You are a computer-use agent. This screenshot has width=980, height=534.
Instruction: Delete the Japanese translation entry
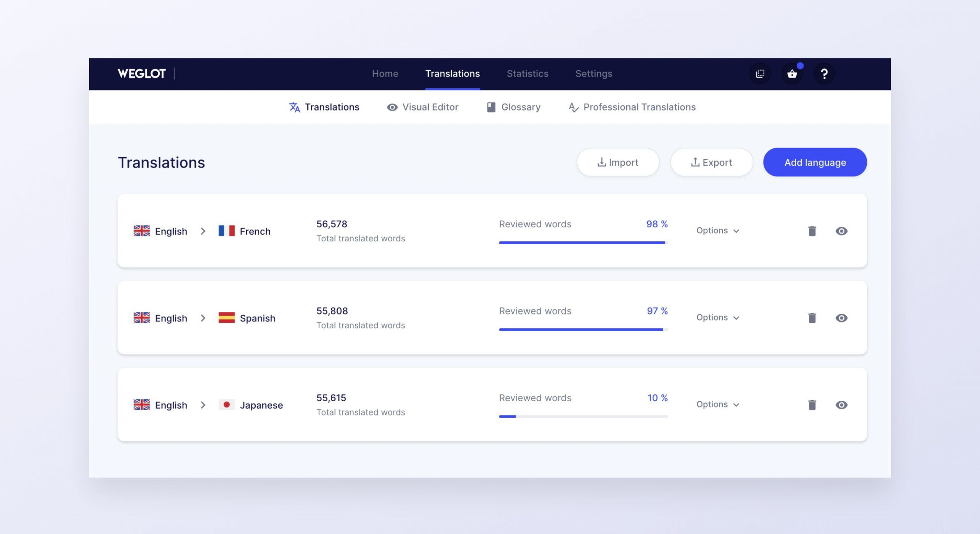(812, 404)
